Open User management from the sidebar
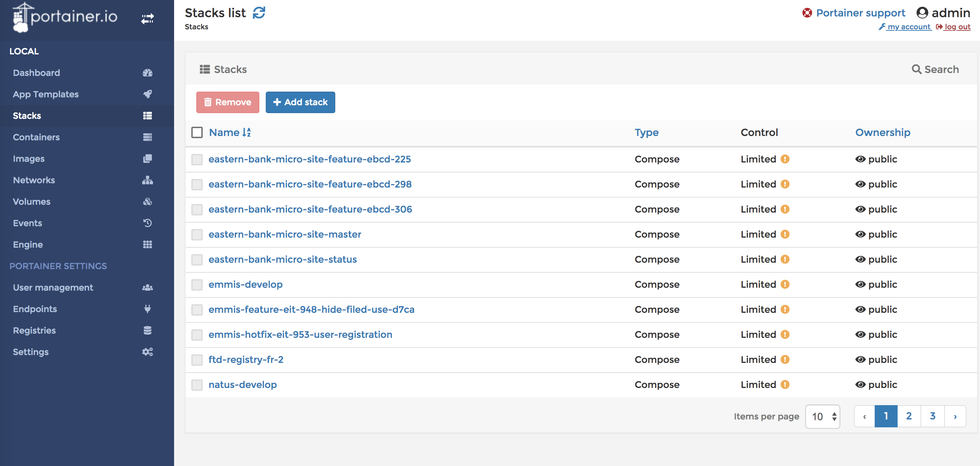This screenshot has height=466, width=980. [53, 287]
